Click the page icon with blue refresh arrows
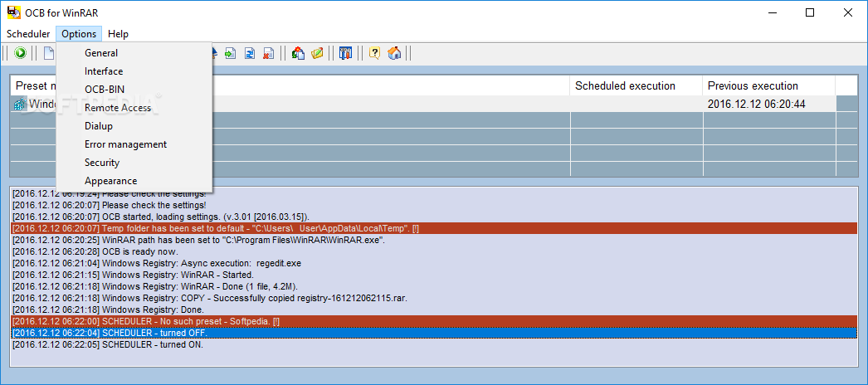The height and width of the screenshot is (385, 868). pos(250,53)
